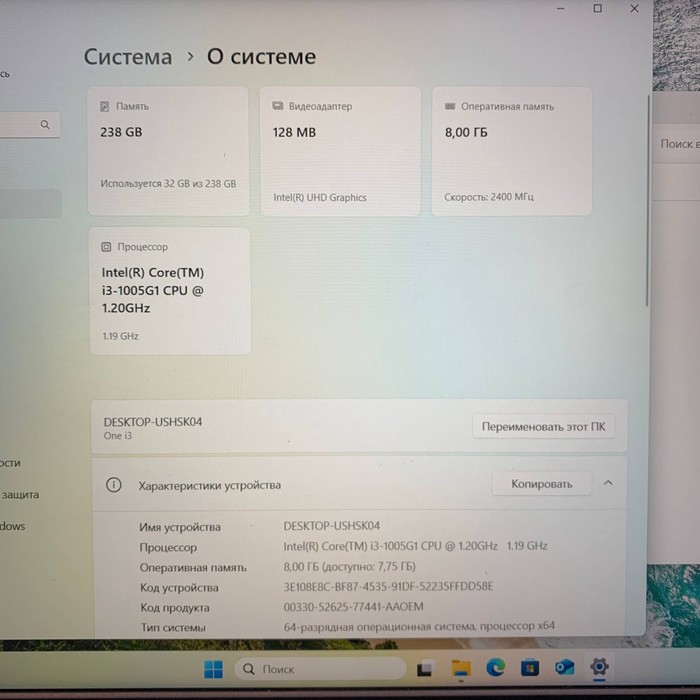700x700 pixels.
Task: Click Переименовать этот ПК button
Action: pos(543,427)
